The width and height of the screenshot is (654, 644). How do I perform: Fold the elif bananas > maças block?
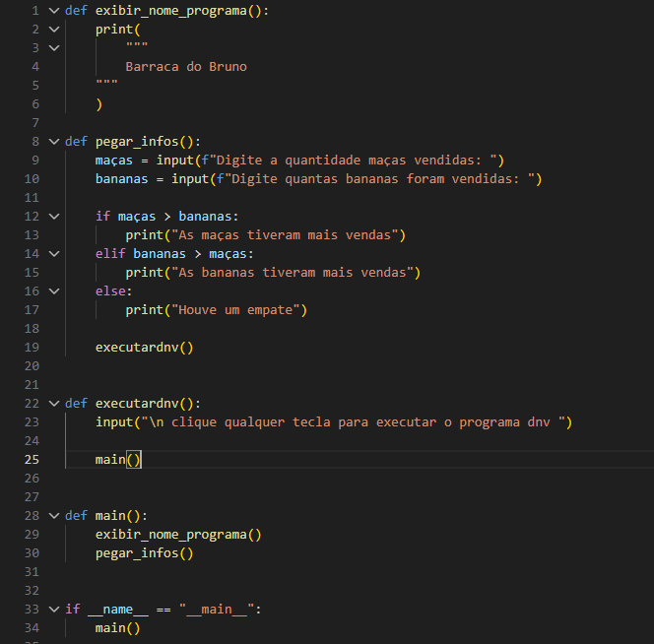coord(53,253)
